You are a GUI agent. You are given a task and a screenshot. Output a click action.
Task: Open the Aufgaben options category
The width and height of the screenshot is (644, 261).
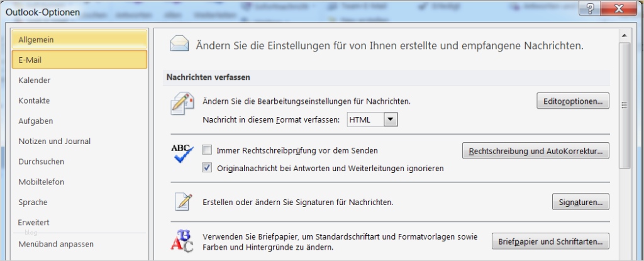(80, 121)
